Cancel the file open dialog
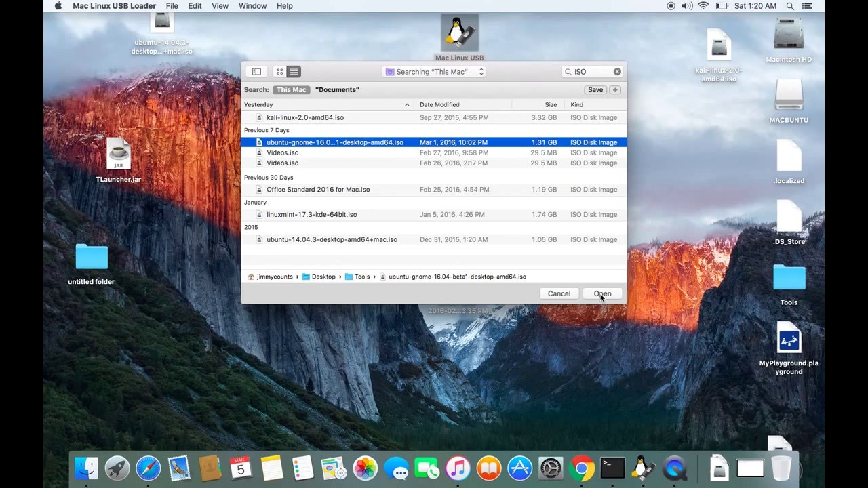Viewport: 868px width, 488px height. 559,293
